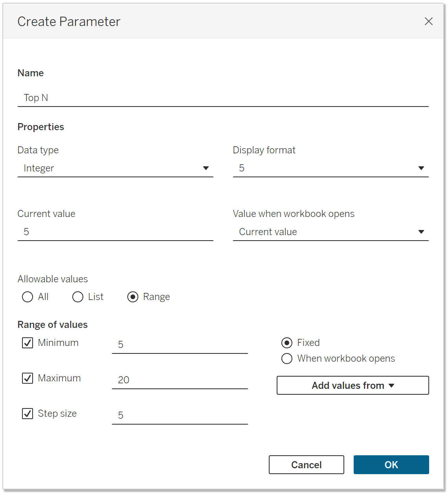Uncheck the Maximum checkbox
The image size is (448, 493).
pos(28,378)
